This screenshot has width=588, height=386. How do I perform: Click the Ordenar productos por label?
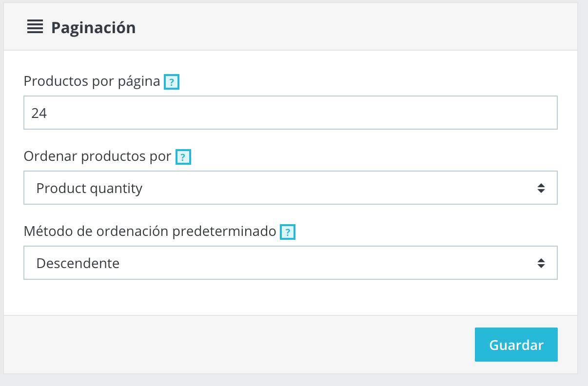pyautogui.click(x=98, y=156)
